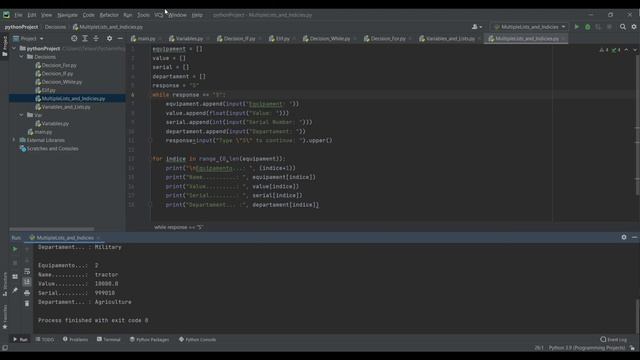This screenshot has width=640, height=360.
Task: Open the Project view dropdown
Action: click(29, 38)
